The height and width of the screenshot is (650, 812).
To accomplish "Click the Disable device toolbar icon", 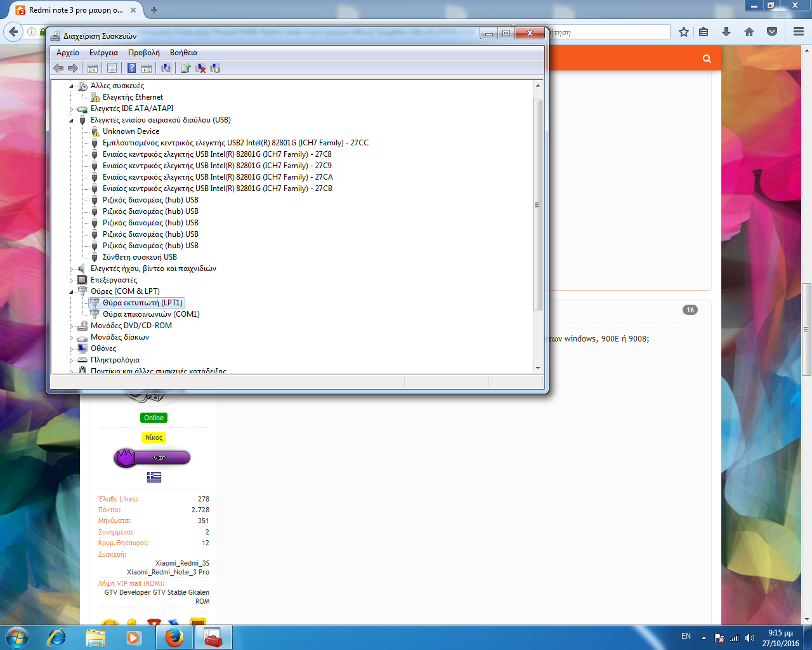I will 215,68.
